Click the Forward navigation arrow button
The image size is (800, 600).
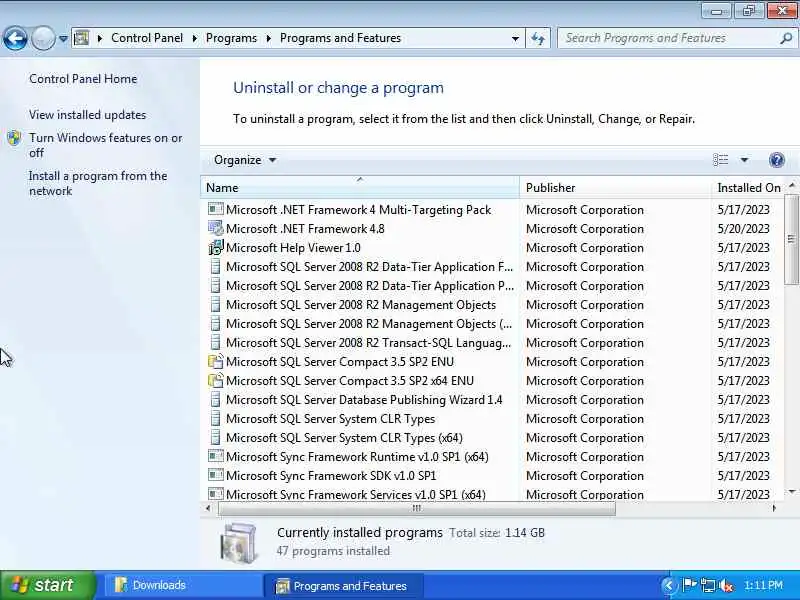click(43, 38)
